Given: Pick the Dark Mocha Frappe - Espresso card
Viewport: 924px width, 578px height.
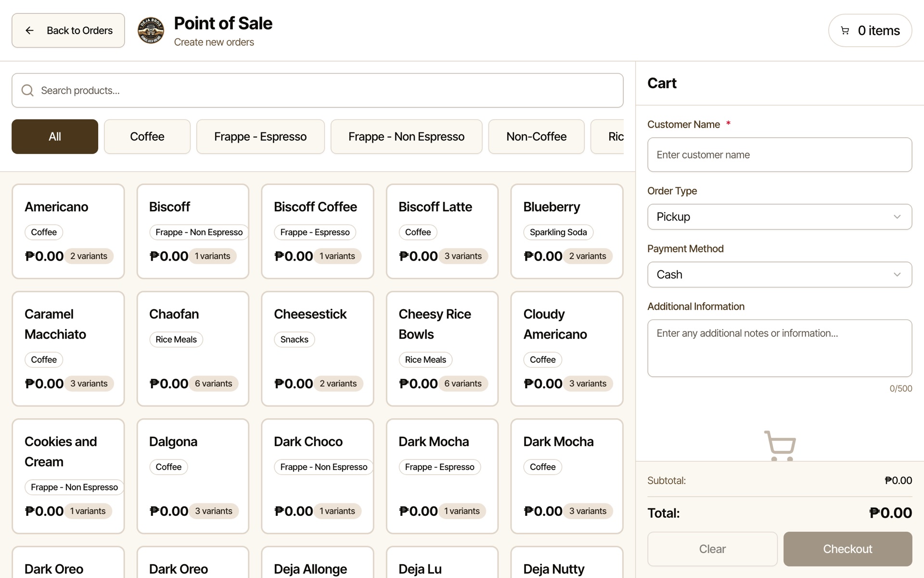Looking at the screenshot, I should point(442,476).
